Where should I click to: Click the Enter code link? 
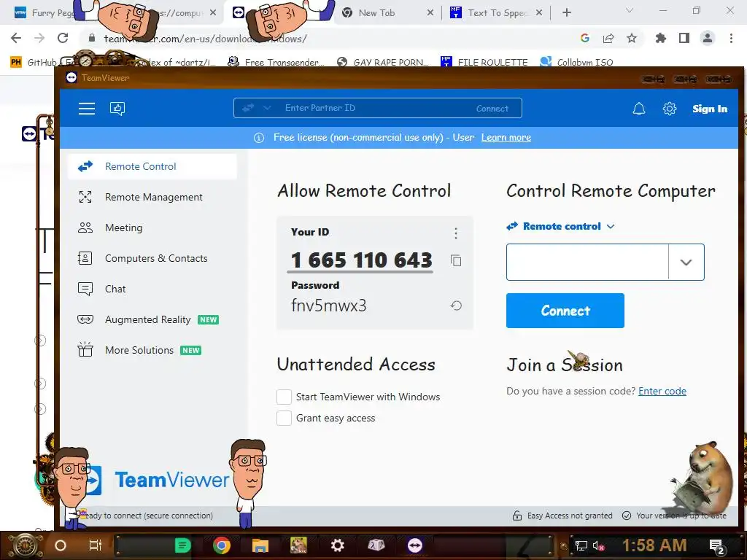point(662,391)
